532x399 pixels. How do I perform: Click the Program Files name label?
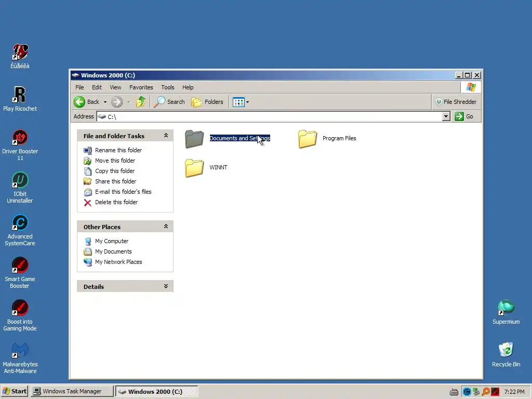(x=339, y=138)
